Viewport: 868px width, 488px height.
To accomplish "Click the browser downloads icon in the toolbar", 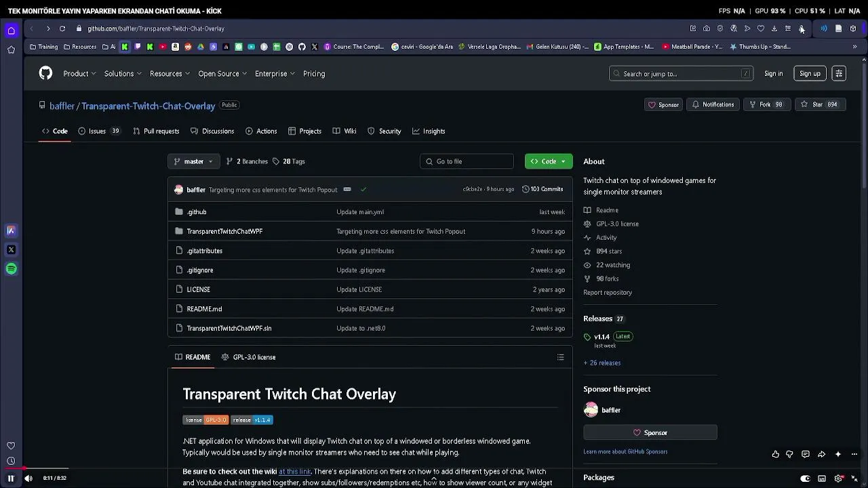I will 774,28.
